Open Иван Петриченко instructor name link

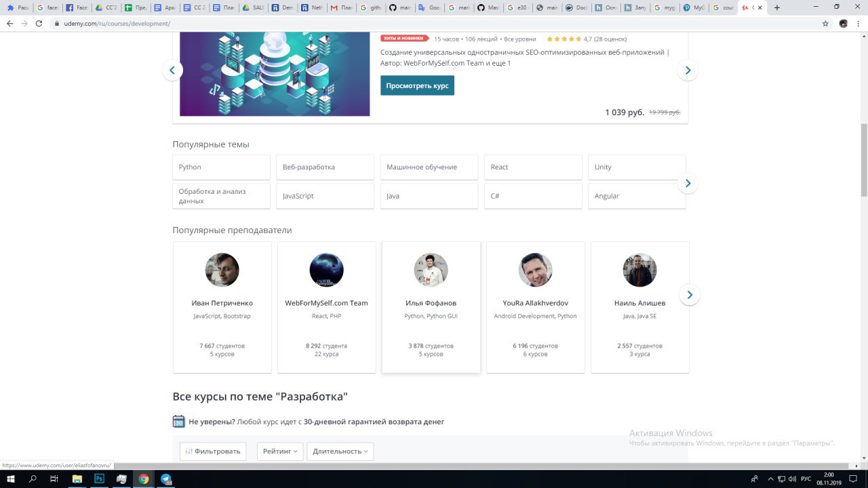click(222, 303)
